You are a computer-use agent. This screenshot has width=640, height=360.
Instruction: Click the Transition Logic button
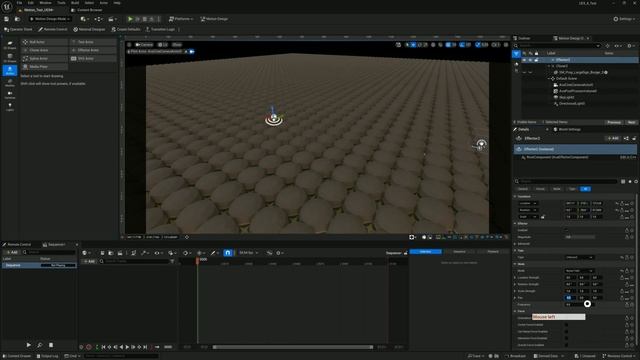(160, 29)
